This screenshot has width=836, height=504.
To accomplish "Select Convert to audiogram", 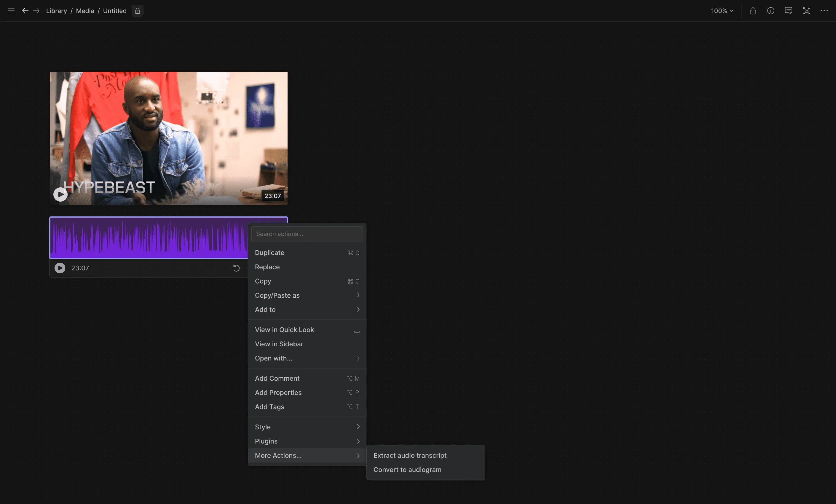I will point(425,470).
